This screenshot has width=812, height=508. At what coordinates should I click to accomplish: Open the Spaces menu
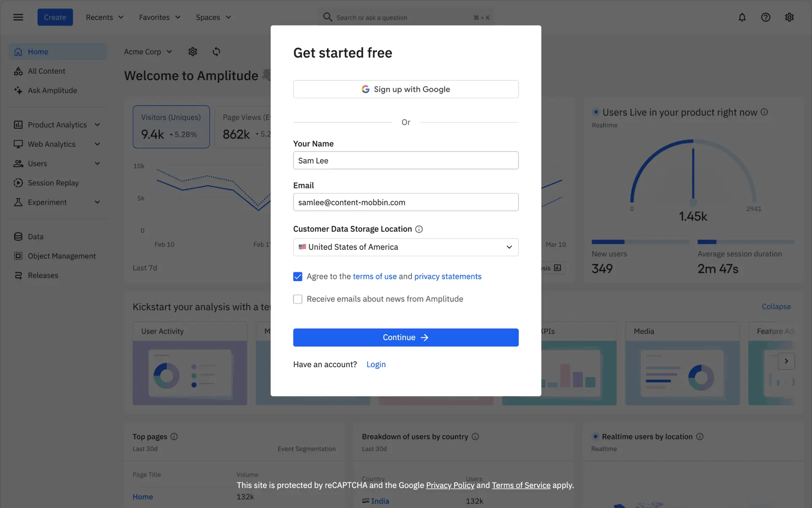tap(213, 17)
